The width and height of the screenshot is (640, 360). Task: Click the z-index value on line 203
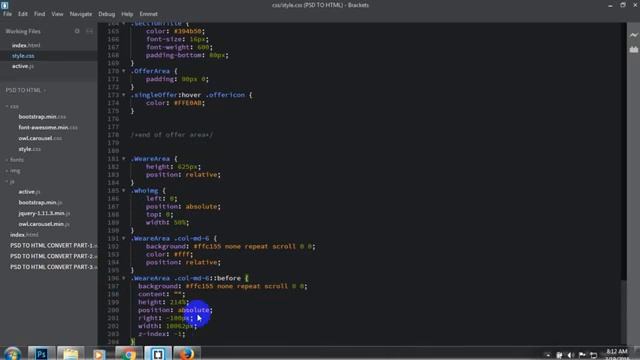178,334
